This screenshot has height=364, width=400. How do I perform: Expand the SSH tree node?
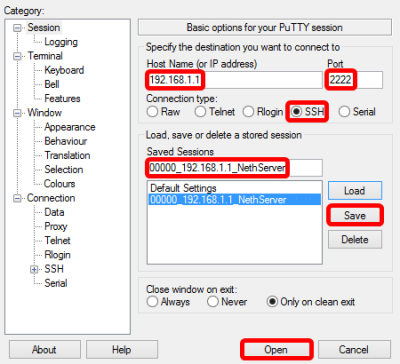tap(34, 269)
